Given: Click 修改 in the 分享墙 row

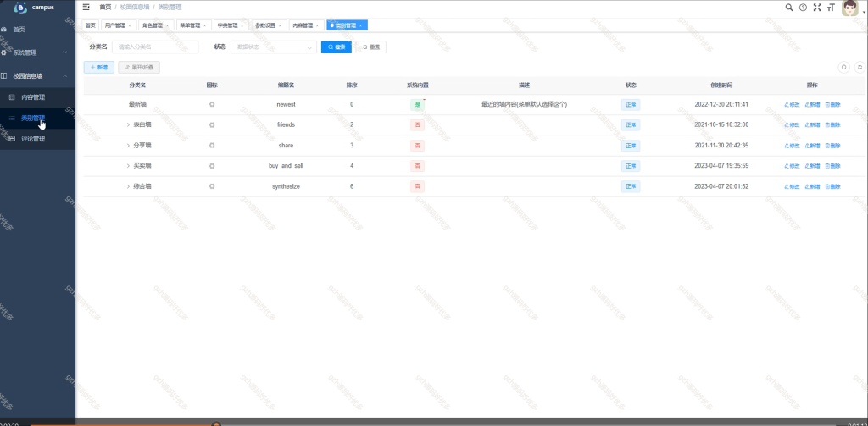Looking at the screenshot, I should pos(793,146).
